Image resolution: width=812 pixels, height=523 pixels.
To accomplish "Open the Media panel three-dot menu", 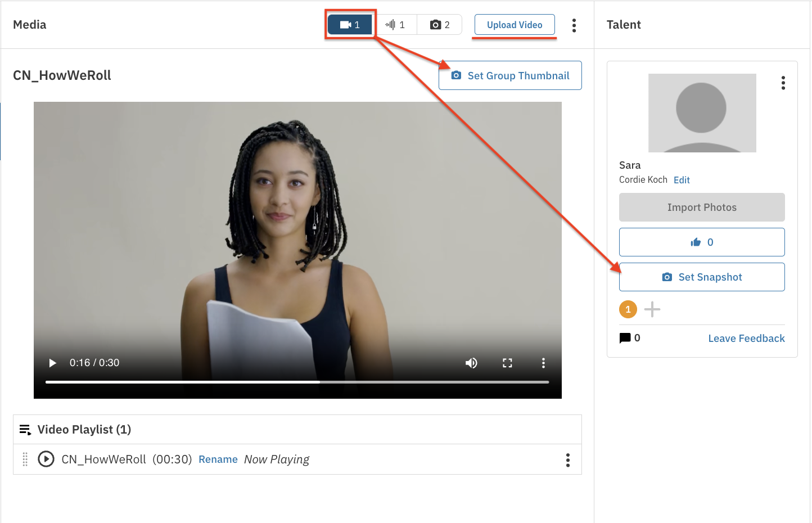I will [x=574, y=25].
